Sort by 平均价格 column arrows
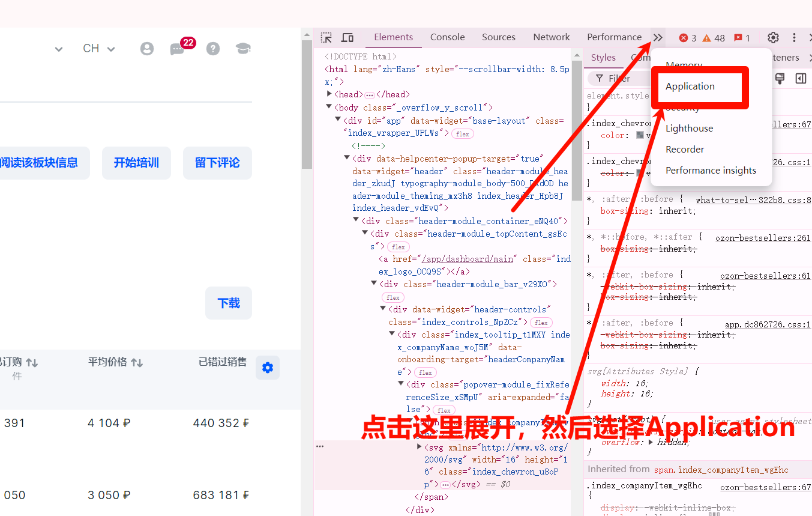 137,362
